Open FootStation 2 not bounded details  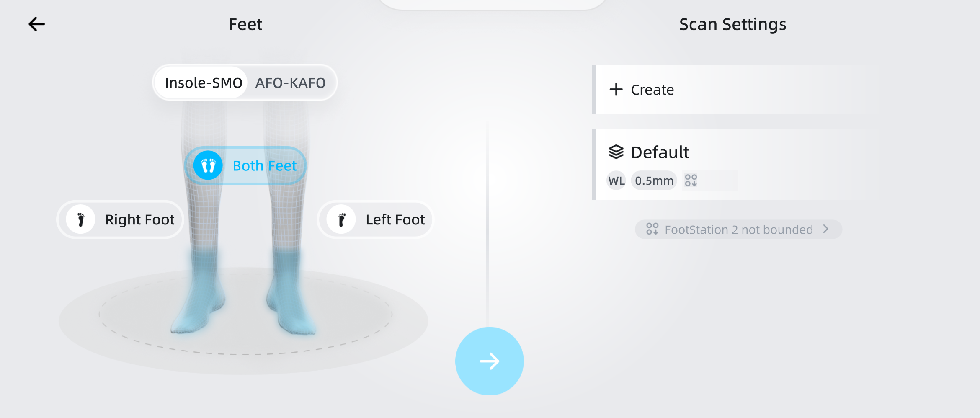tap(738, 230)
